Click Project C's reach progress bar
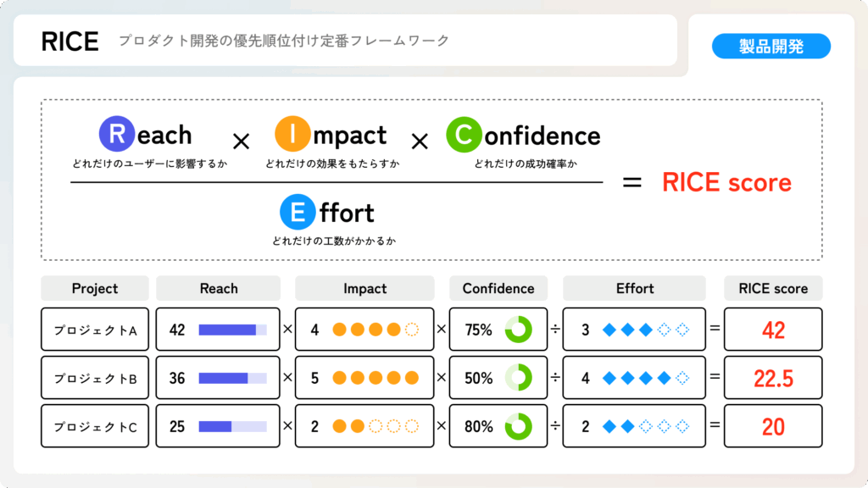Viewport: 868px width, 488px height. (x=232, y=426)
